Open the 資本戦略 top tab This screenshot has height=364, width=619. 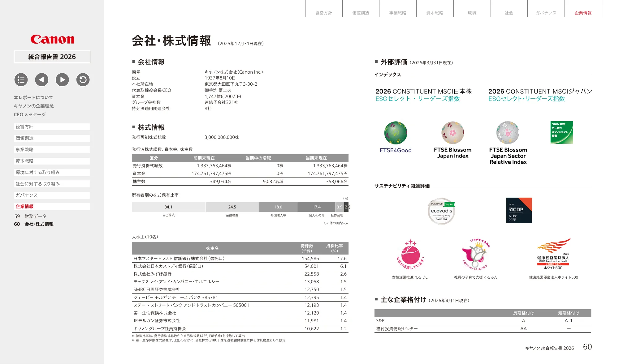point(435,13)
